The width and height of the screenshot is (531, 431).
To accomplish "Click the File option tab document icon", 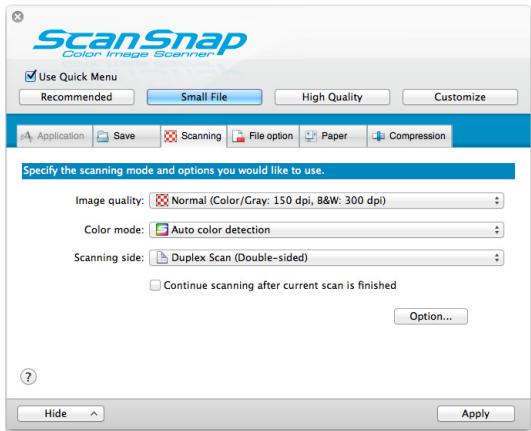I will tap(238, 136).
